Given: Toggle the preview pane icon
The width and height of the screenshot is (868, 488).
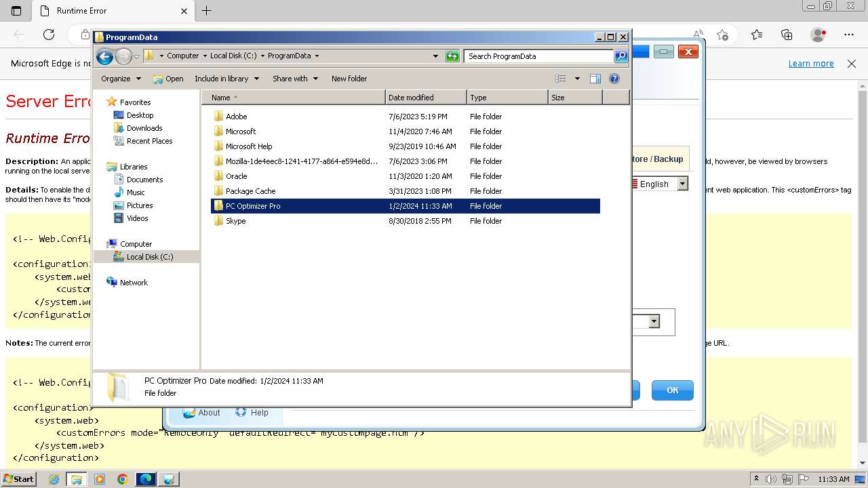Looking at the screenshot, I should [x=595, y=79].
